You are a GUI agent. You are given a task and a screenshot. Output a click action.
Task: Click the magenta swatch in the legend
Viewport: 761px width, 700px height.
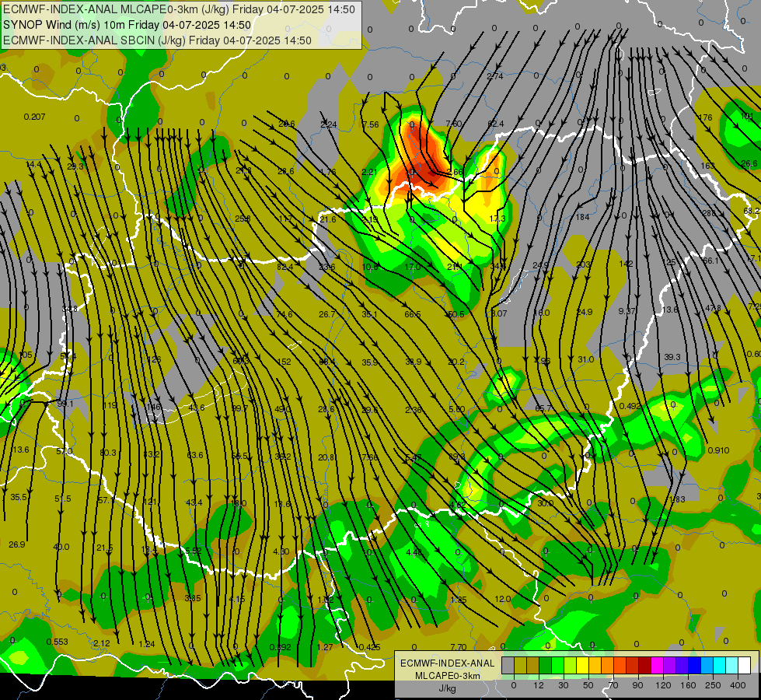(657, 666)
